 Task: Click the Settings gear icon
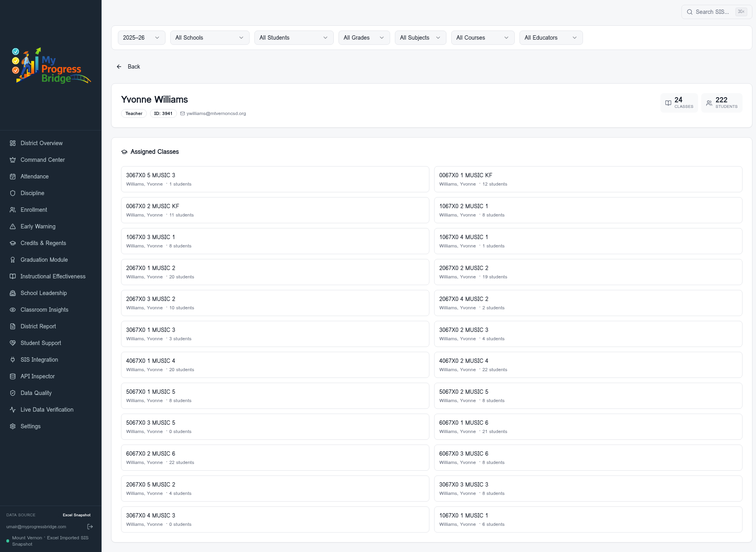pyautogui.click(x=13, y=426)
